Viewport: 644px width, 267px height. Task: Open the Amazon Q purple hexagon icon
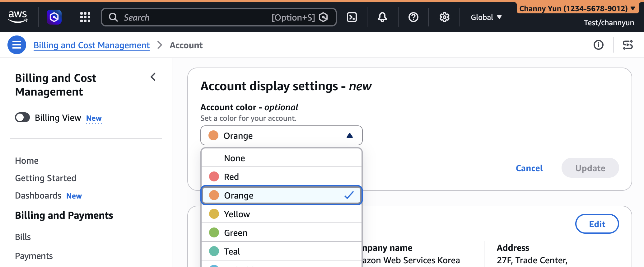(x=54, y=17)
